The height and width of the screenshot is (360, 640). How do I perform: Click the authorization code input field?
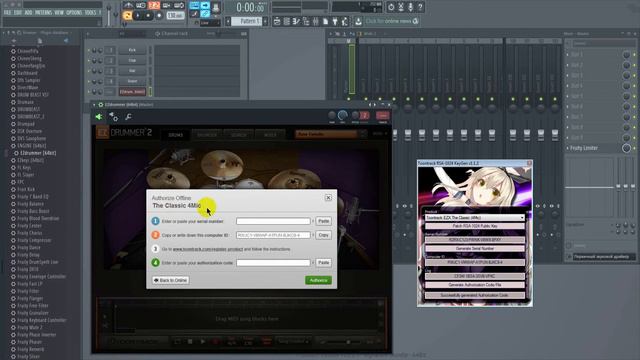pyautogui.click(x=273, y=263)
